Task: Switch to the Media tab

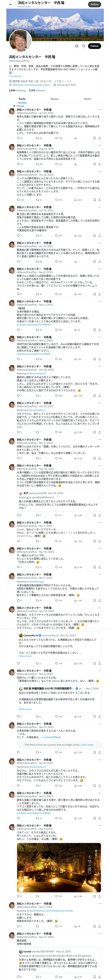Action: (x=87, y=99)
